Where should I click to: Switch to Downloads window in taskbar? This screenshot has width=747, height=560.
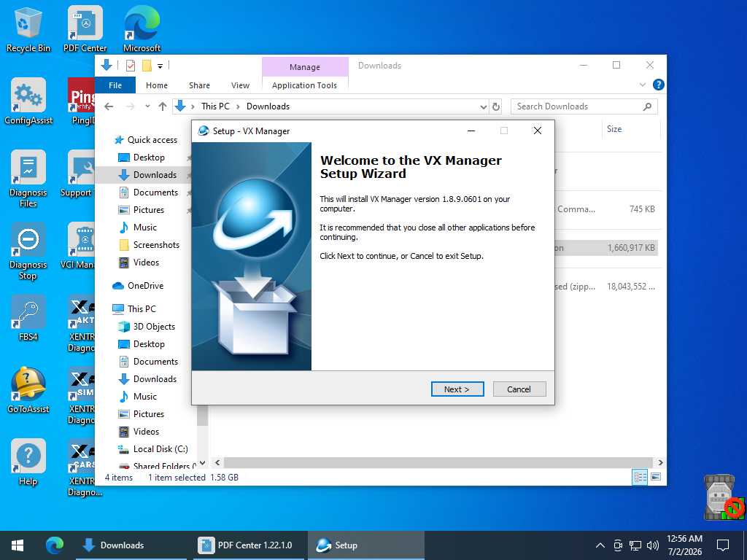coord(131,545)
